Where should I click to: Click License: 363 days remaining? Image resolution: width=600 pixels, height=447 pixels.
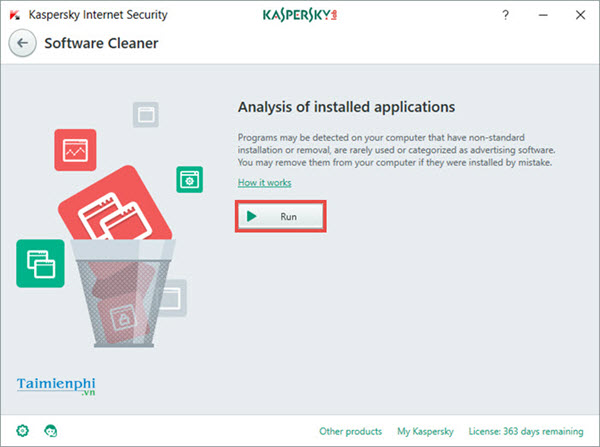526,431
